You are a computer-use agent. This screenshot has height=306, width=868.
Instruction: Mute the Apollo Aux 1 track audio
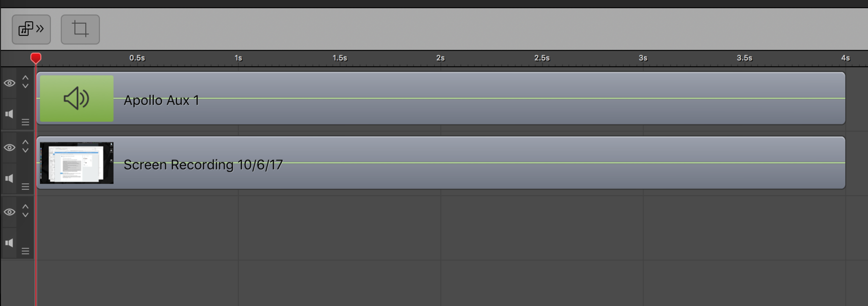point(9,114)
